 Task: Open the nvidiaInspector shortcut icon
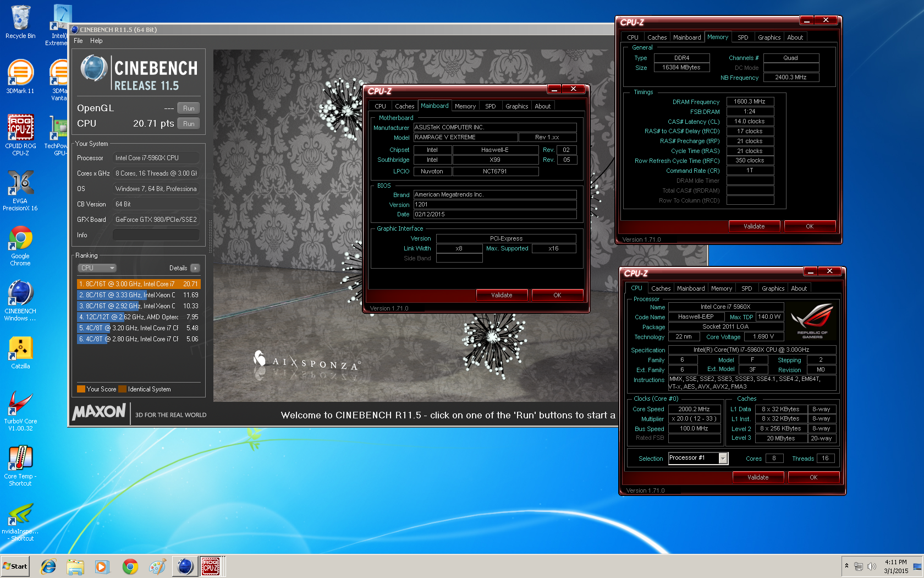pos(20,522)
